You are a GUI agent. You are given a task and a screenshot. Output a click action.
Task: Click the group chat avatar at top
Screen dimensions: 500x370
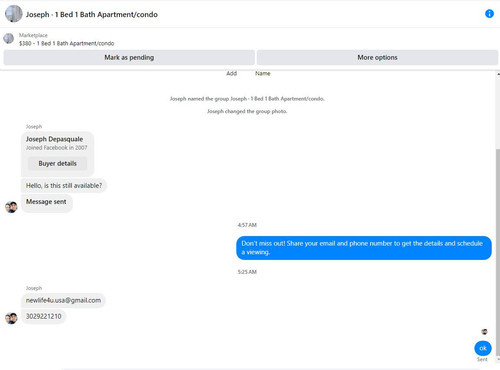click(14, 14)
